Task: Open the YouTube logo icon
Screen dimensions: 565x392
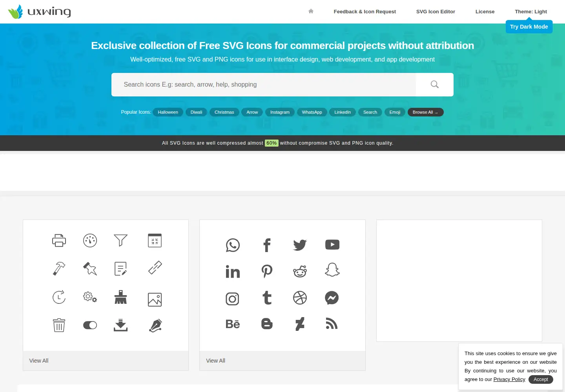Action: [x=332, y=245]
